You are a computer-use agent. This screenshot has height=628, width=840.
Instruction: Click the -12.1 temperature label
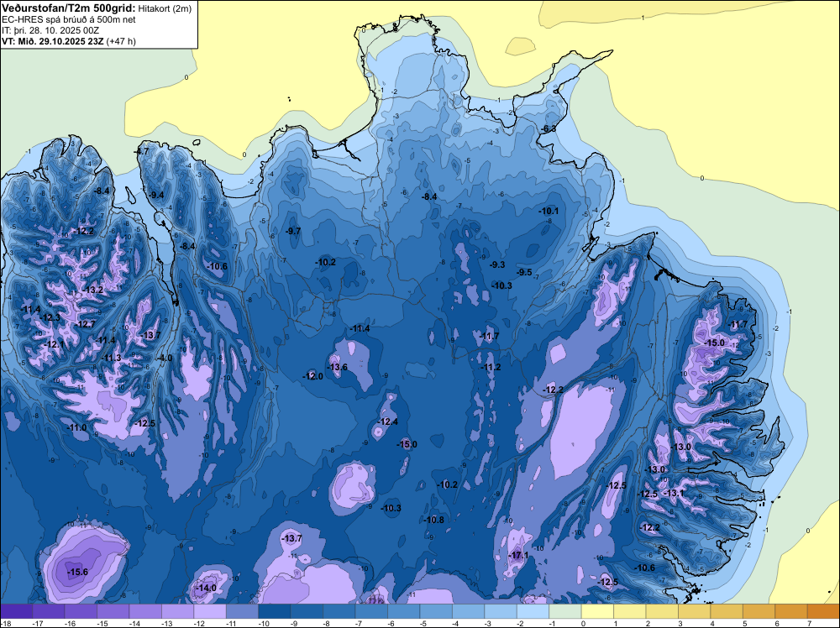coord(54,344)
